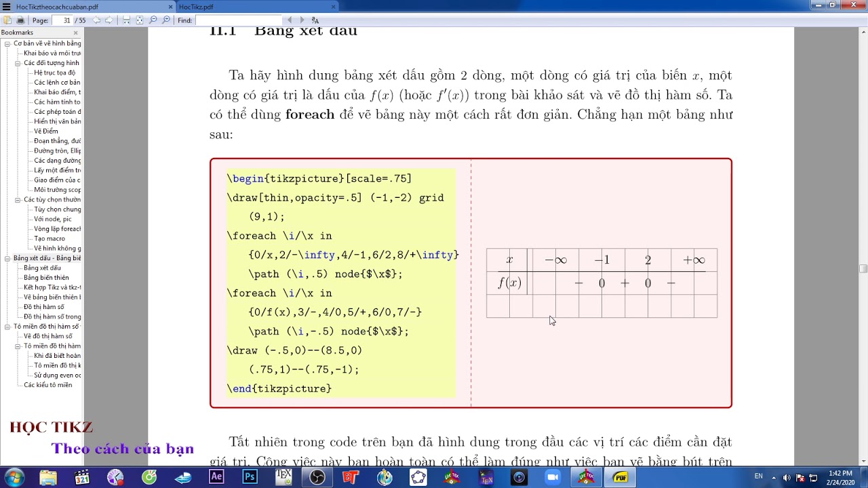Collapse nested 'Tô miền đồ thị hàm' node
868x488 pixels.
[18, 346]
